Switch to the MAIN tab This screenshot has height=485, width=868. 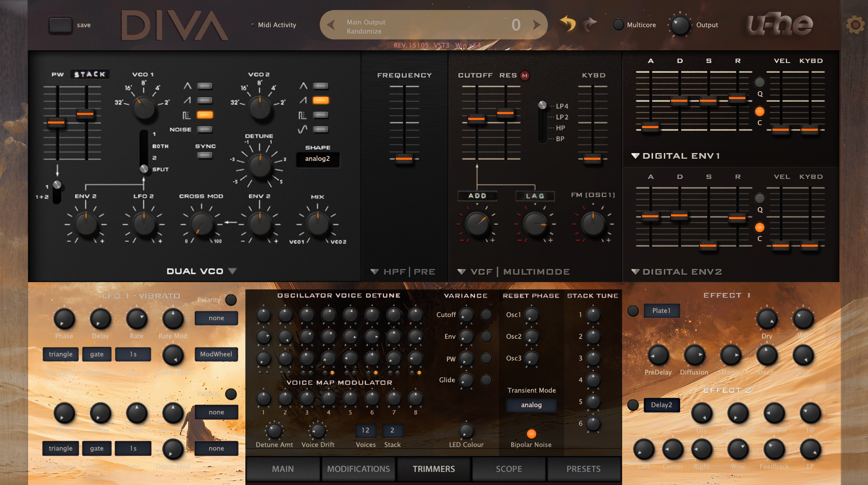coord(283,469)
